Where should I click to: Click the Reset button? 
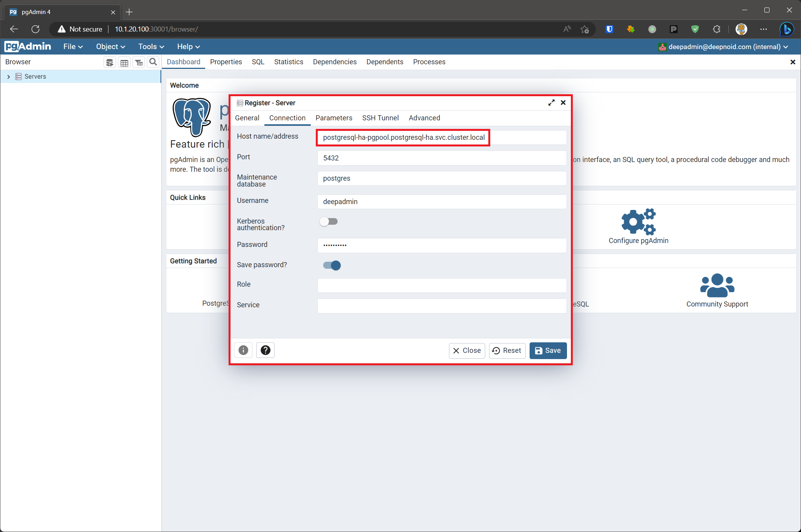[x=507, y=351]
